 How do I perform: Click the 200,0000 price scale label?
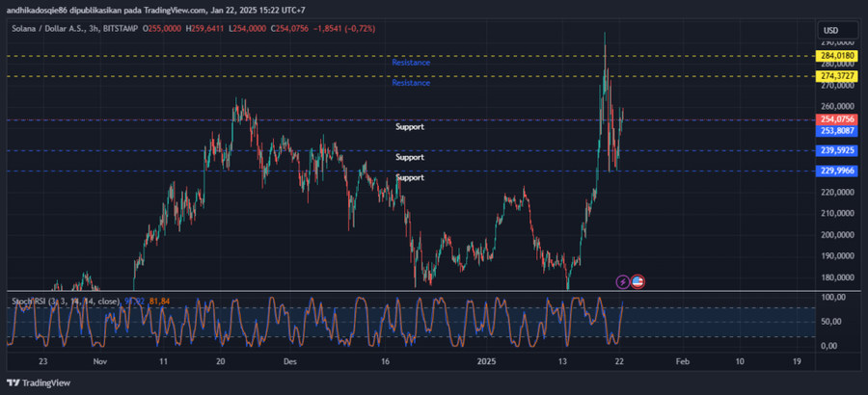coord(837,234)
